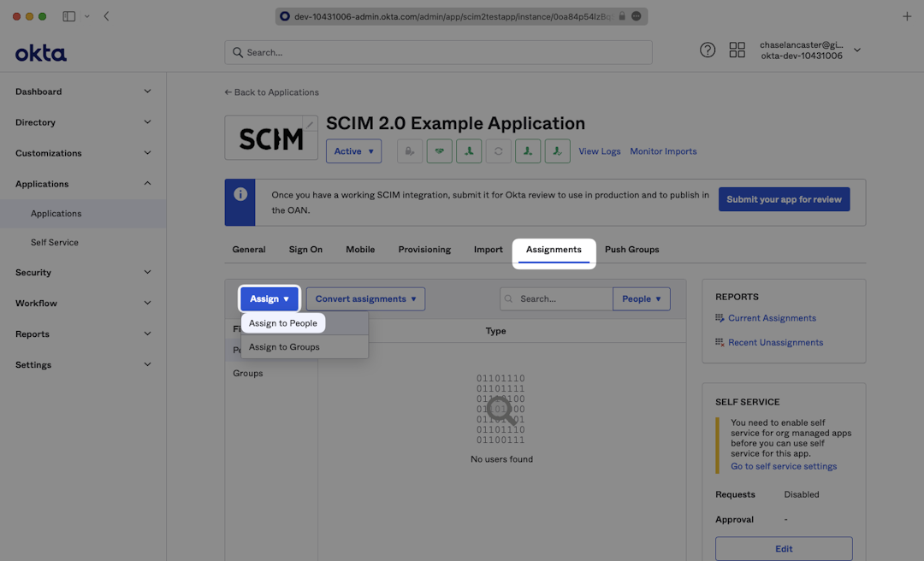Expand the Security sidebar section
The width and height of the screenshot is (924, 561).
83,273
